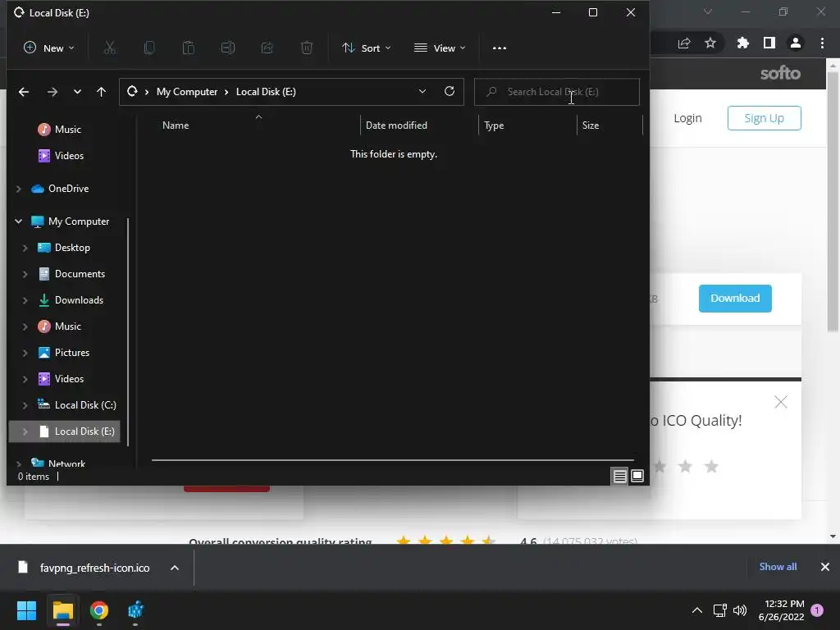Screen dimensions: 840x630
Task: Open the View dropdown menu
Action: (x=440, y=48)
